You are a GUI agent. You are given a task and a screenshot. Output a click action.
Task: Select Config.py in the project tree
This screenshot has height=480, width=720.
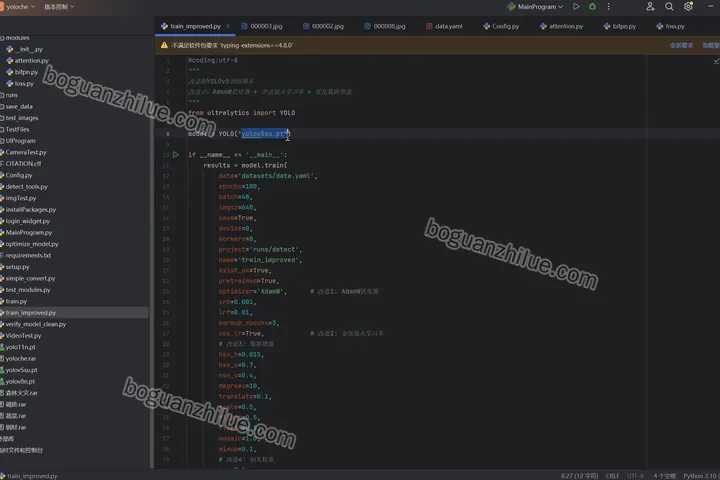coord(17,175)
